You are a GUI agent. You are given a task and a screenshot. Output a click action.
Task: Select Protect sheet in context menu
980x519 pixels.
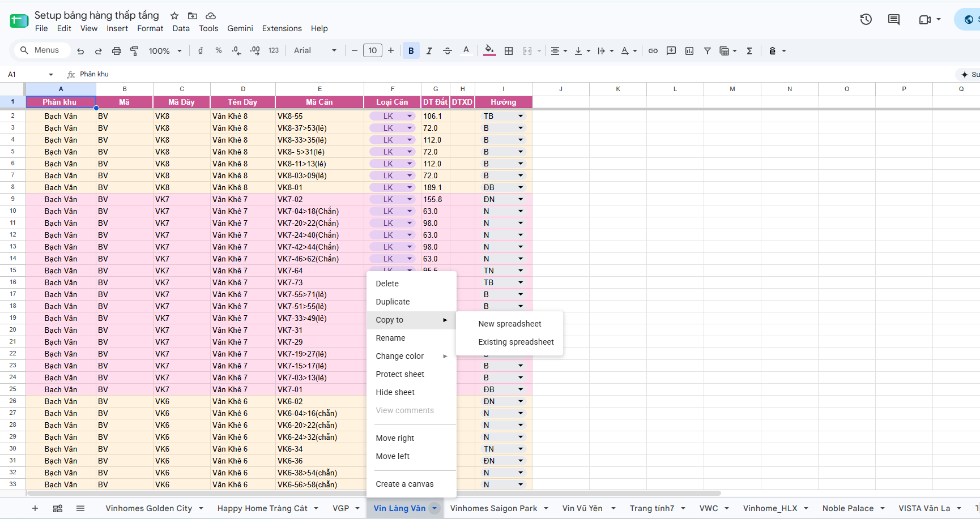click(x=411, y=374)
